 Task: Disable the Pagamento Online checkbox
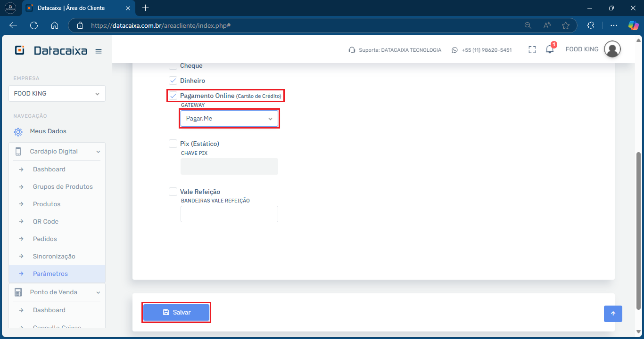click(x=173, y=96)
